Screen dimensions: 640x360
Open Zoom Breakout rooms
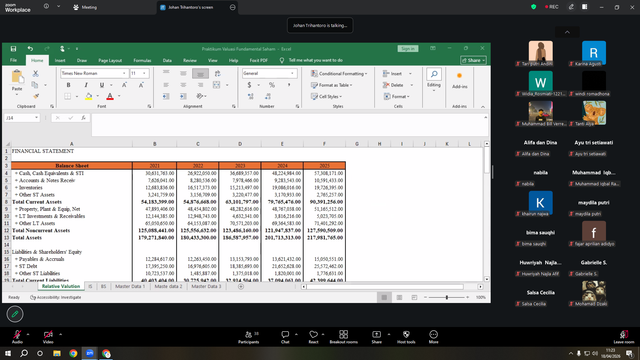(343, 337)
